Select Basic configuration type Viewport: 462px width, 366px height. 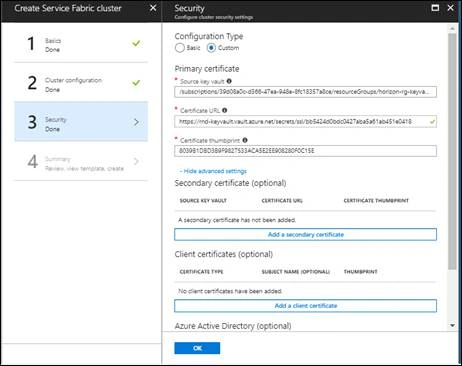point(180,48)
